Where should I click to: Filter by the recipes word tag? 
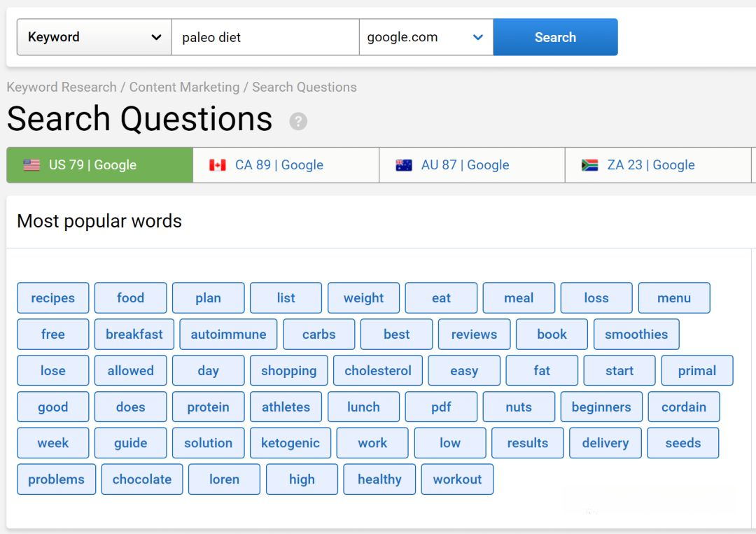(52, 298)
